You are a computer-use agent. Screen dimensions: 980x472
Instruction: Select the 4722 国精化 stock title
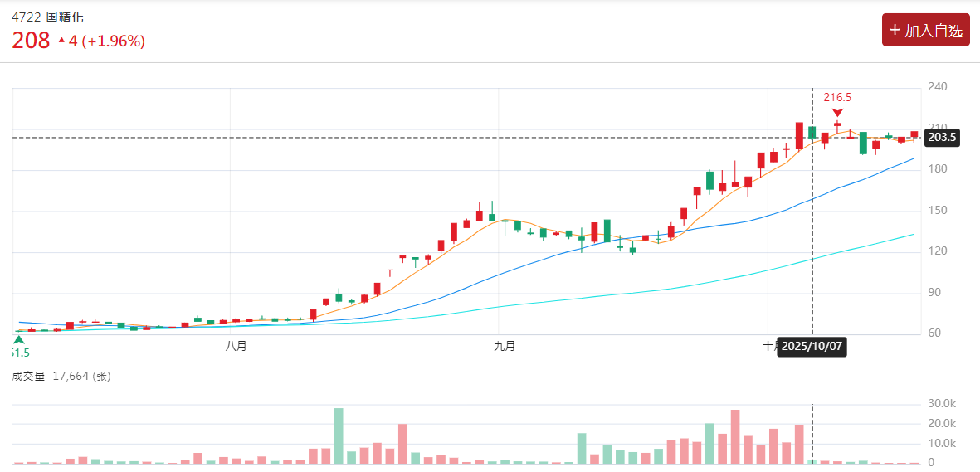(x=47, y=17)
